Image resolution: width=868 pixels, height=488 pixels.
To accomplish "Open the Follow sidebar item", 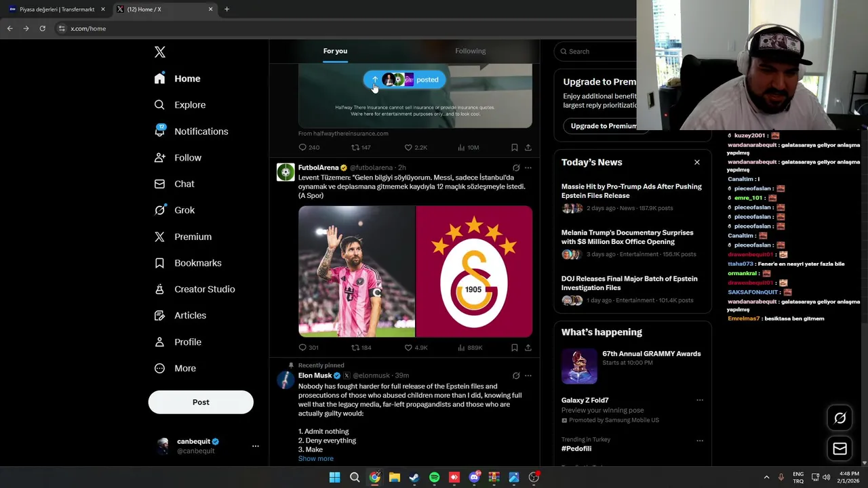I will [x=178, y=158].
